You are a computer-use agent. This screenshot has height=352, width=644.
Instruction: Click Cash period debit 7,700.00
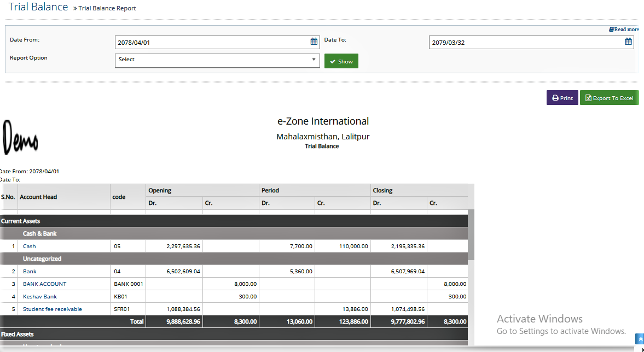(x=300, y=246)
